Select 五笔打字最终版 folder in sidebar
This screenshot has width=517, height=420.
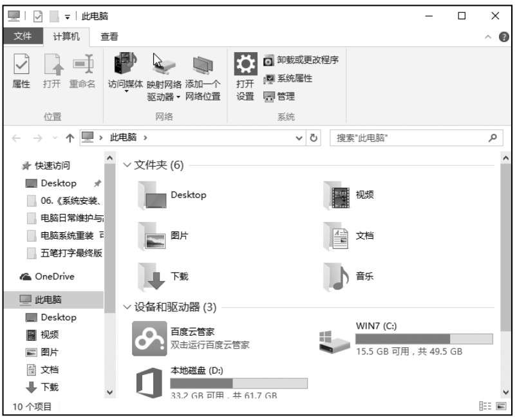[x=64, y=253]
